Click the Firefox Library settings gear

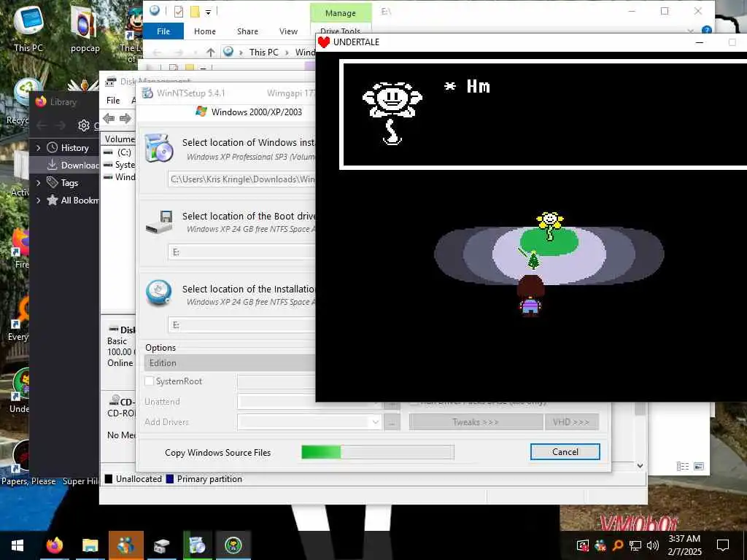(x=84, y=125)
